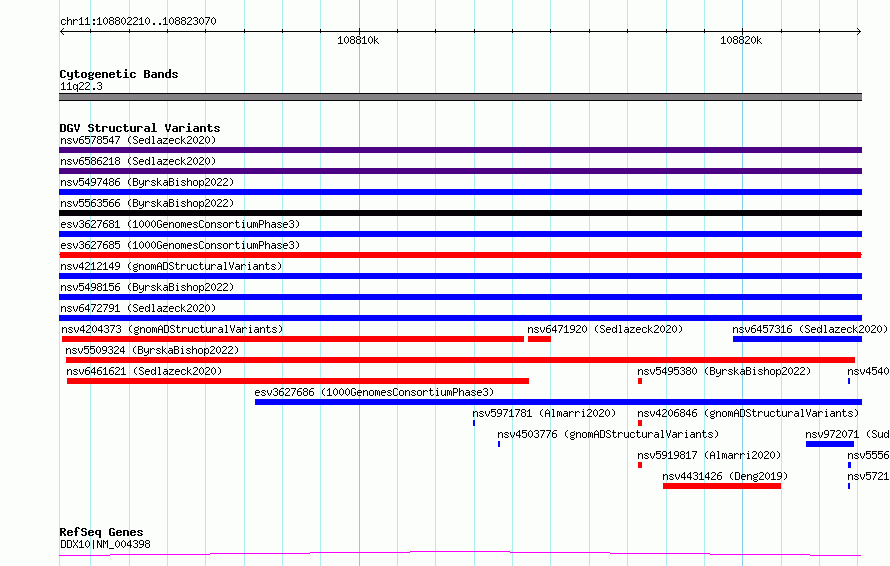
Task: Select nsv6457316 (Sedlazeck2020) label
Action: click(x=810, y=329)
